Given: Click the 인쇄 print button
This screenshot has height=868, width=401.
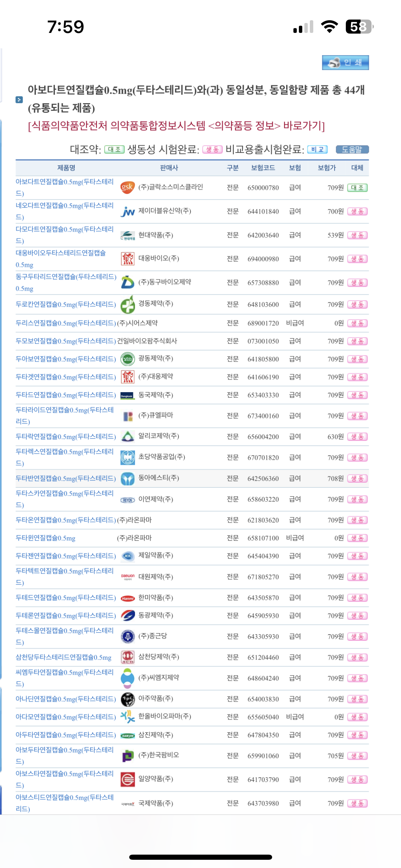Looking at the screenshot, I should (x=345, y=62).
